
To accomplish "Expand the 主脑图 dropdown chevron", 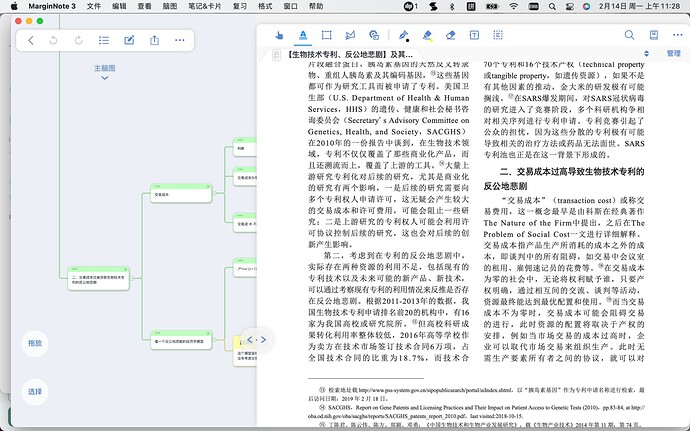I will [x=105, y=78].
